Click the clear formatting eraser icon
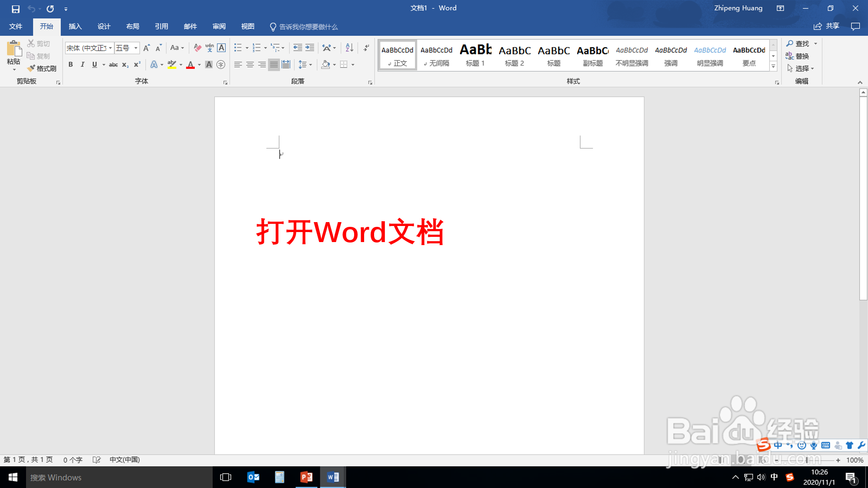Viewport: 868px width, 488px height. (197, 48)
